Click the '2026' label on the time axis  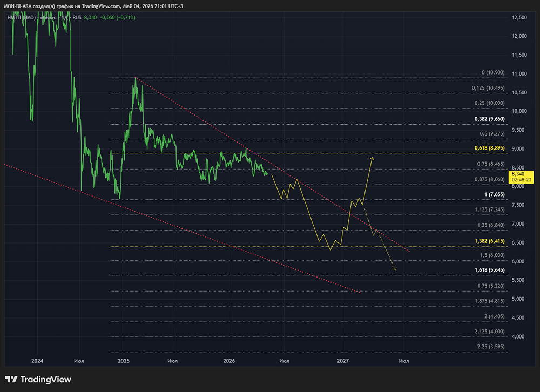tap(229, 361)
